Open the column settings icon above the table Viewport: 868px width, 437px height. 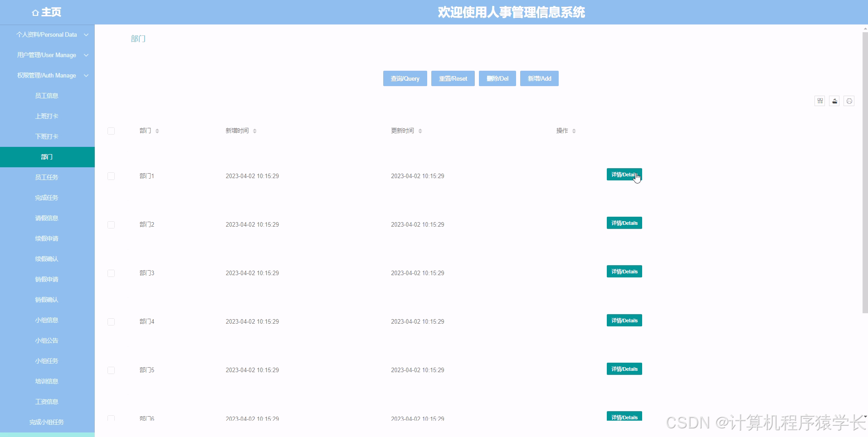[820, 101]
